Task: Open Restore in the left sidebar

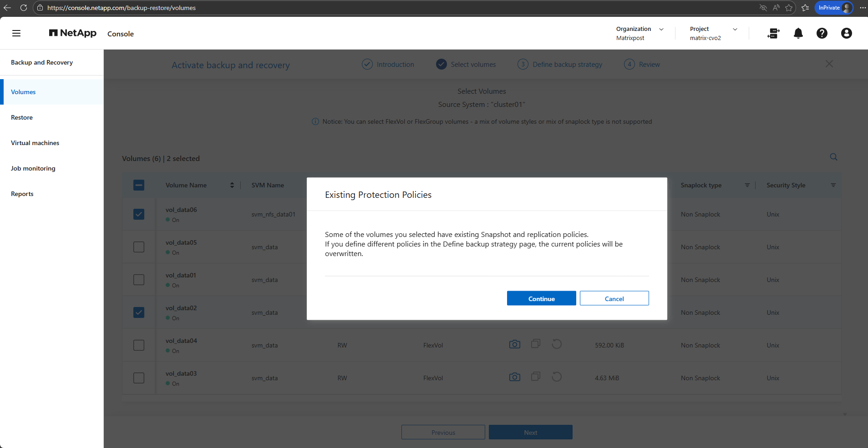Action: tap(22, 117)
